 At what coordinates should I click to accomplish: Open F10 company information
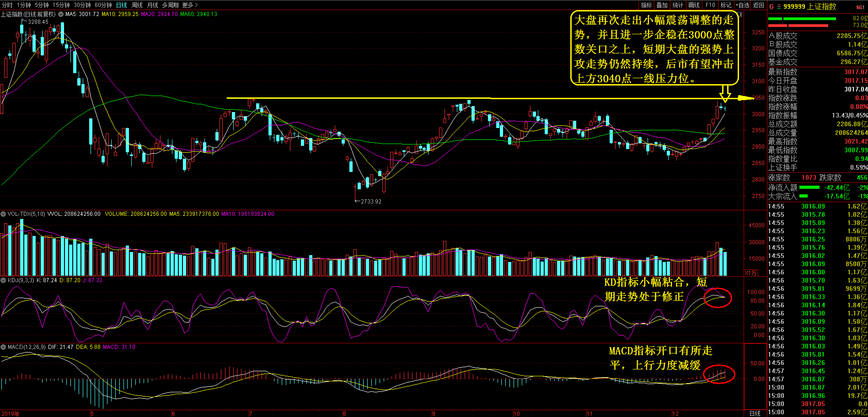tap(710, 5)
